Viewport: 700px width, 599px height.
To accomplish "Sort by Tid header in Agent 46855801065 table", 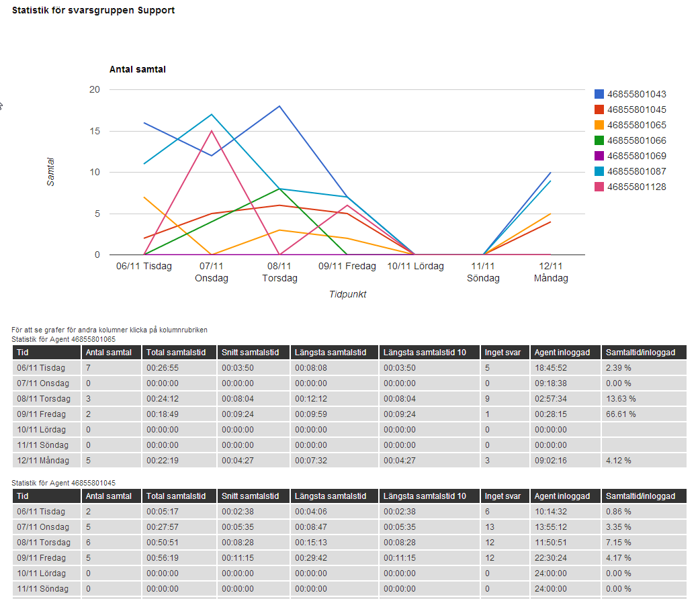I will pos(46,352).
